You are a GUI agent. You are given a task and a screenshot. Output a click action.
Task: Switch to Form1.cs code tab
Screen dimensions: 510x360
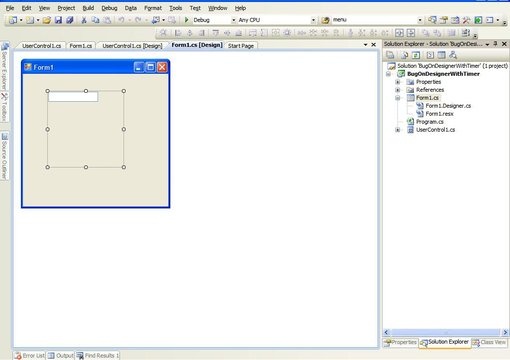[81, 46]
